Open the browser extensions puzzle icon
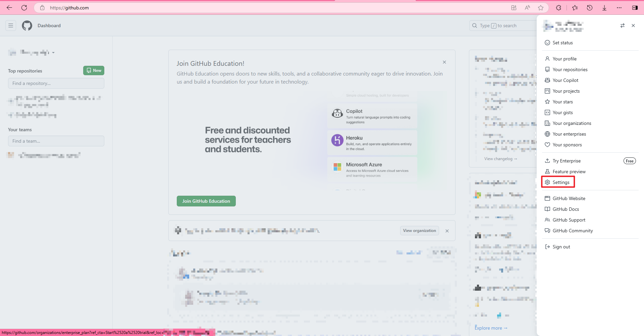The height and width of the screenshot is (336, 644). click(558, 8)
